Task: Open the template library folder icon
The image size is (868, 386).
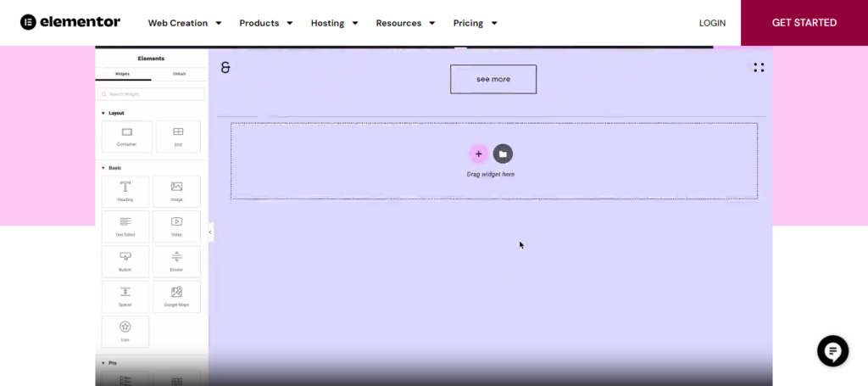Action: click(x=503, y=154)
